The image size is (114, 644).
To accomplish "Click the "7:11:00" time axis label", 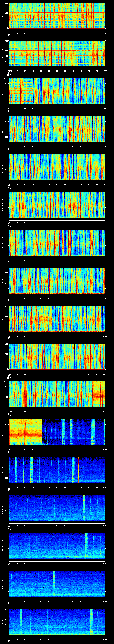I will 9,412.
